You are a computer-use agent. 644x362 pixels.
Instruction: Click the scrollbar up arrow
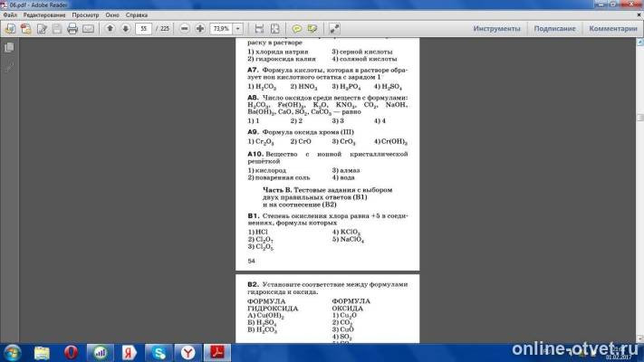click(x=639, y=42)
